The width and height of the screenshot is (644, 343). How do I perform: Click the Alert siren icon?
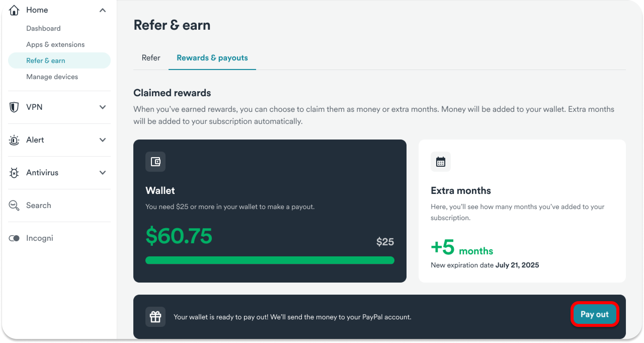click(x=14, y=140)
